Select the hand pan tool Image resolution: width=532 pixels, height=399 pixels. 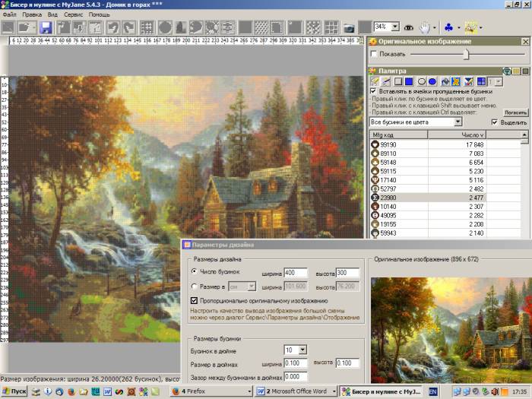point(424,27)
